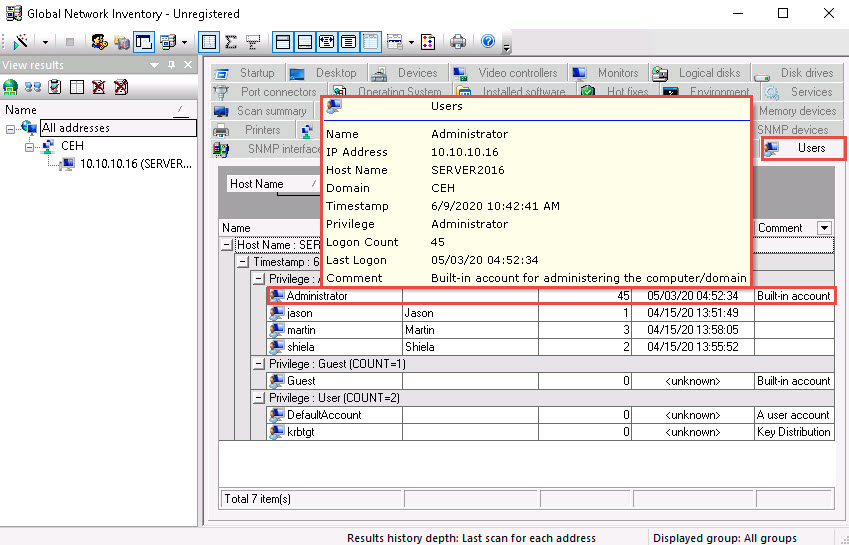
Task: Collapse the All addresses tree node
Action: point(10,130)
